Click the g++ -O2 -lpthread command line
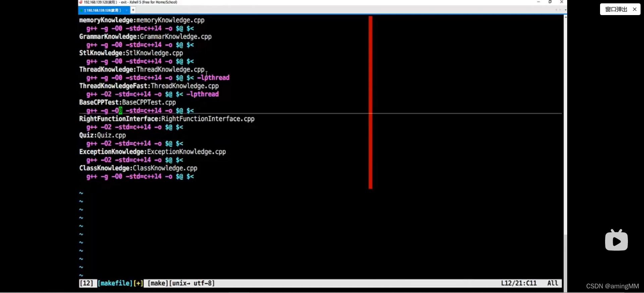The image size is (644, 293). pyautogui.click(x=153, y=94)
